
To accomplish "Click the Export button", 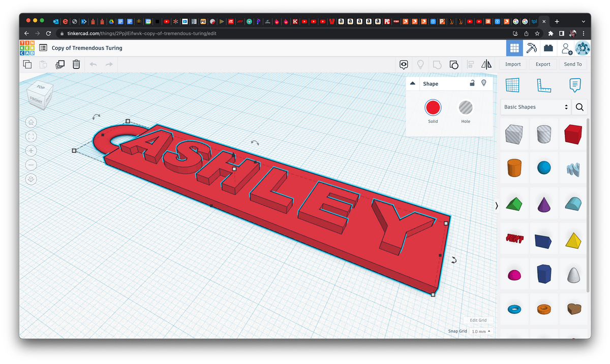I will point(543,64).
